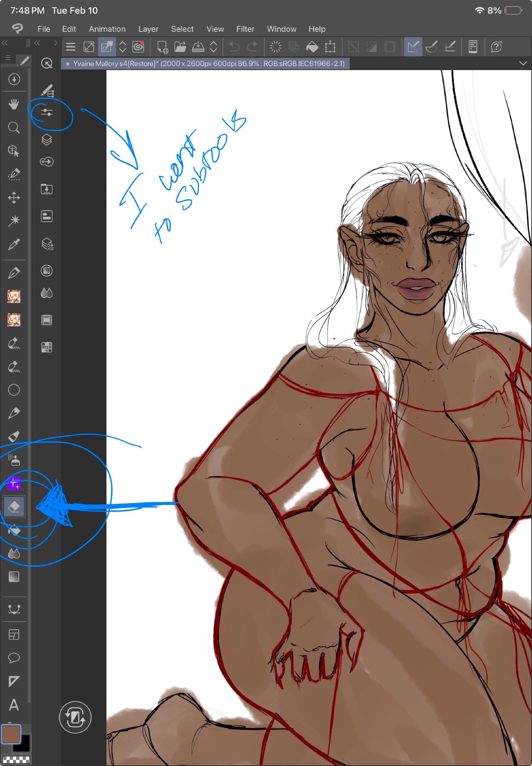
Task: Toggle the Snap to Ruler option
Action: [413, 47]
